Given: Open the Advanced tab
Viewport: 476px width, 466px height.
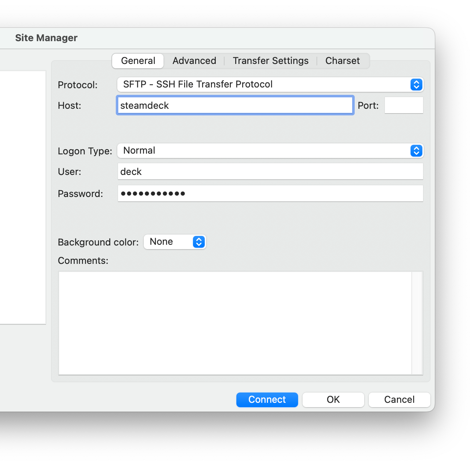Looking at the screenshot, I should (x=194, y=61).
